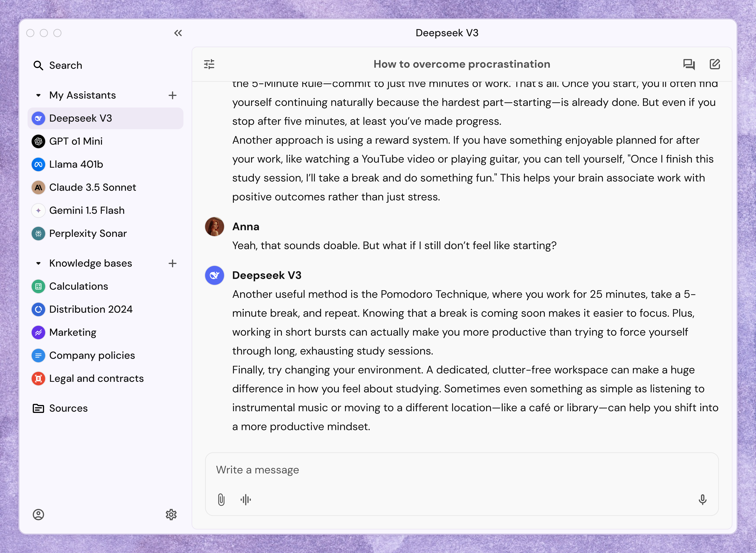Click the red Legal and contracts icon

(x=38, y=379)
